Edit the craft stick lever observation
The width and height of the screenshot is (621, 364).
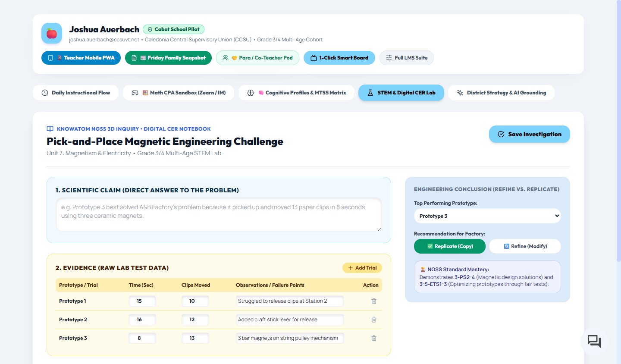pos(290,320)
